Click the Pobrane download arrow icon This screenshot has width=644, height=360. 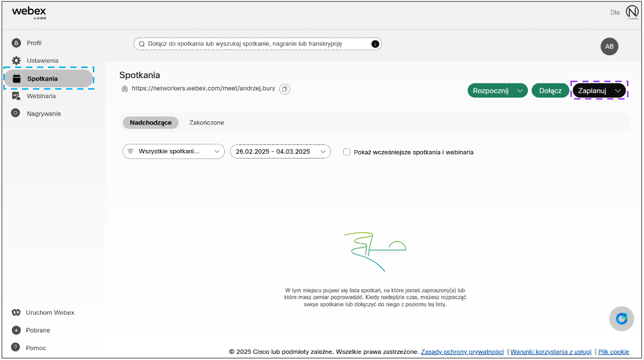click(x=16, y=330)
